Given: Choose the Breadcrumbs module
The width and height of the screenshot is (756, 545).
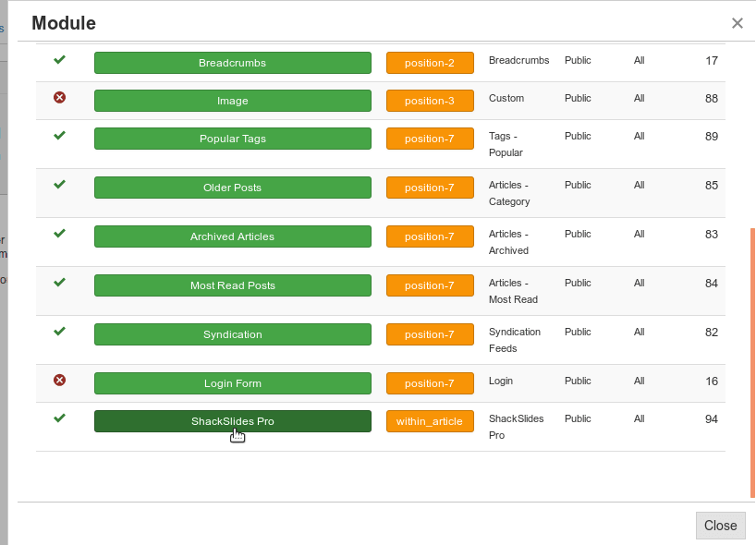Looking at the screenshot, I should (x=233, y=63).
